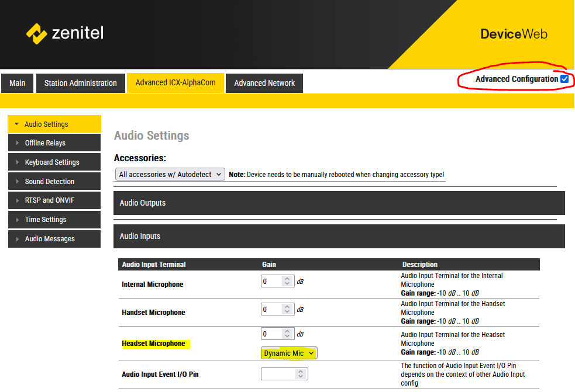
Task: Expand the Sound Detection section
Action: 54,182
